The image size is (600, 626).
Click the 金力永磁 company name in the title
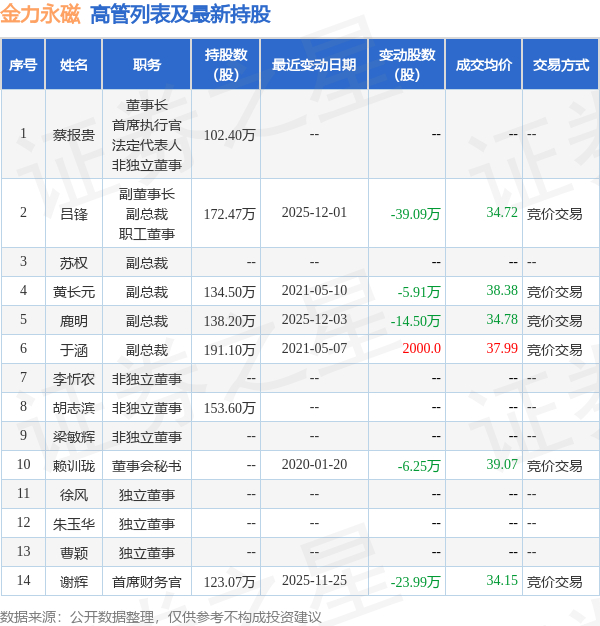point(40,14)
